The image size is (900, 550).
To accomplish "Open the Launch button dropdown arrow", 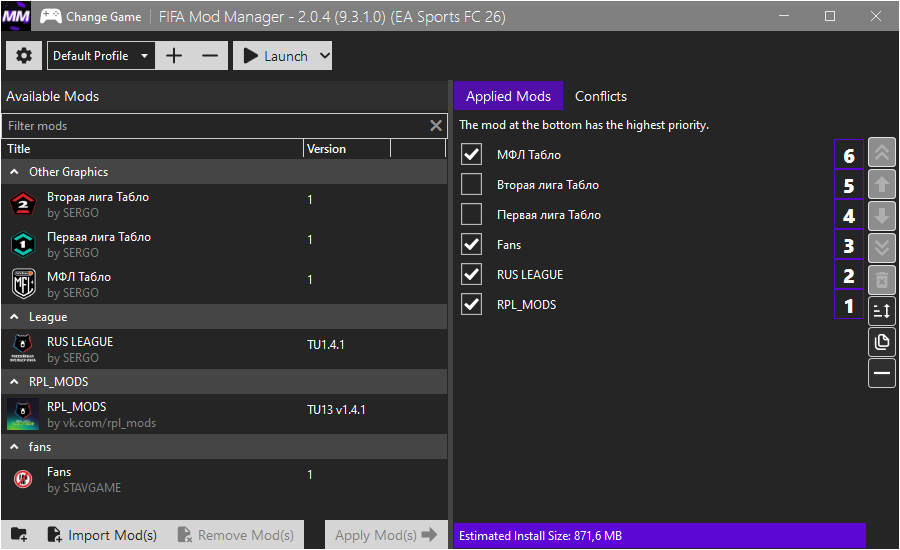I will point(323,56).
